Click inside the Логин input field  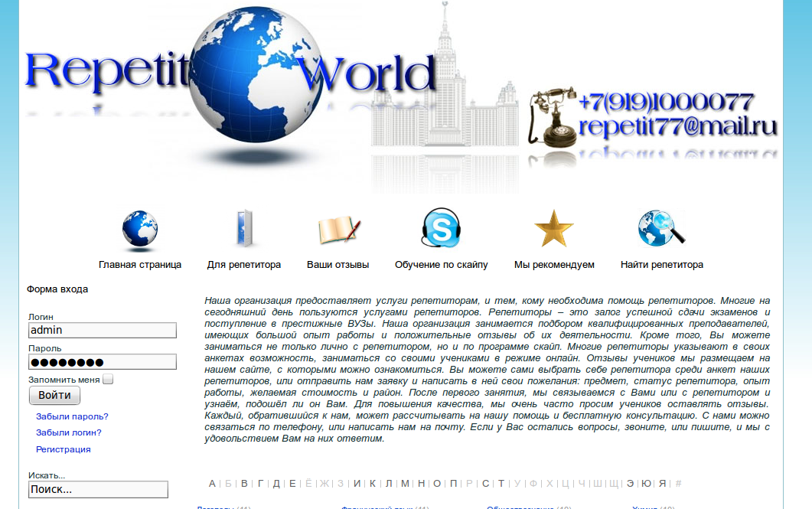[102, 331]
